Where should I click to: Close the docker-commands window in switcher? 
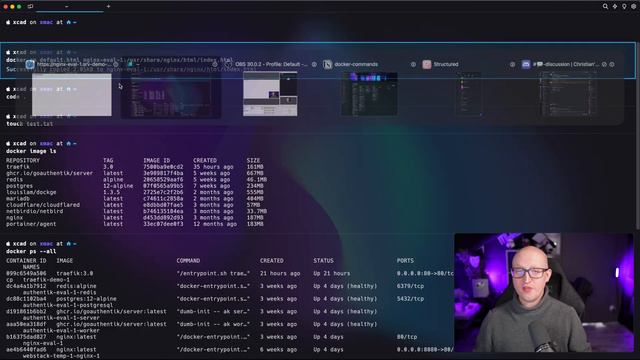click(x=413, y=64)
